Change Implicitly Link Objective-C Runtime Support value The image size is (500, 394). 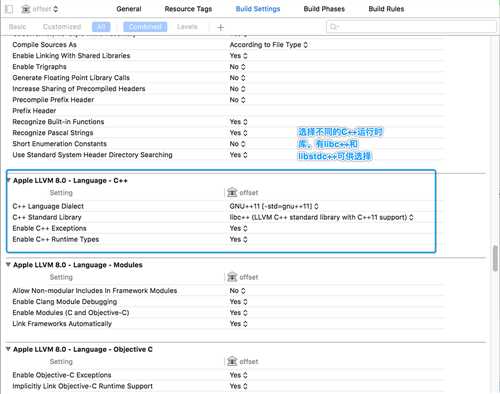pyautogui.click(x=238, y=386)
